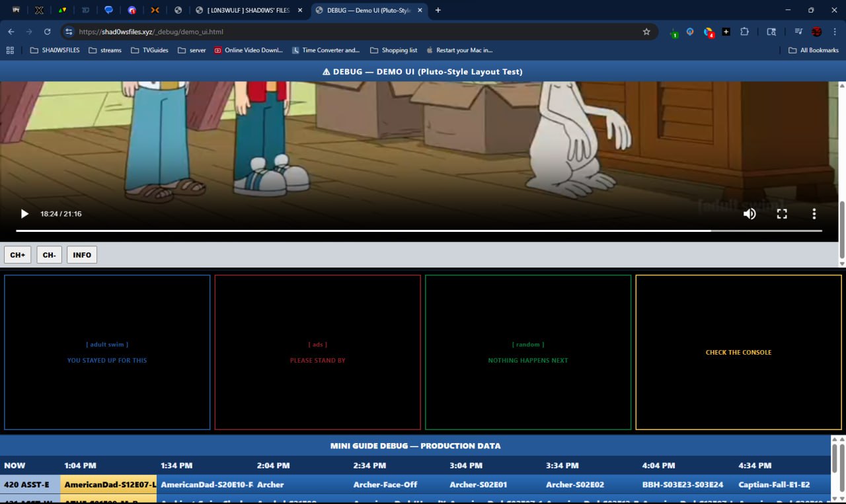Enter fullscreen mode on the video
The height and width of the screenshot is (504, 846).
[782, 214]
